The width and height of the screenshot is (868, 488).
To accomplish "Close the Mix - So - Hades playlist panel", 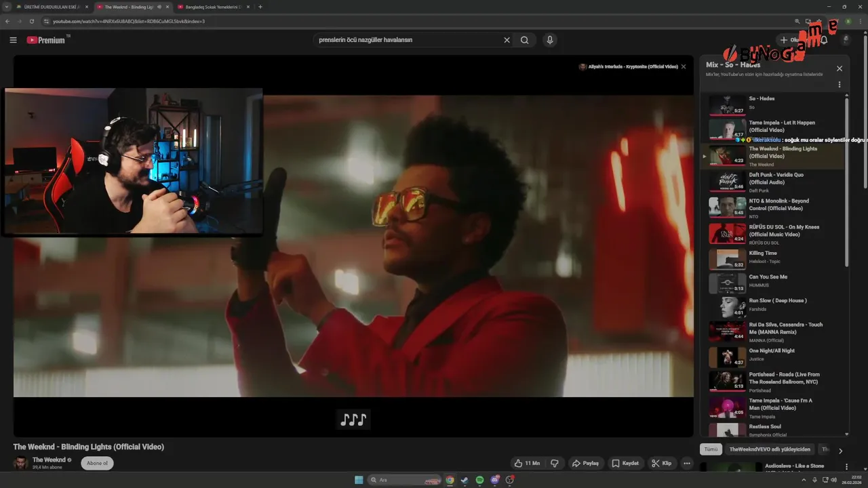I will 840,68.
